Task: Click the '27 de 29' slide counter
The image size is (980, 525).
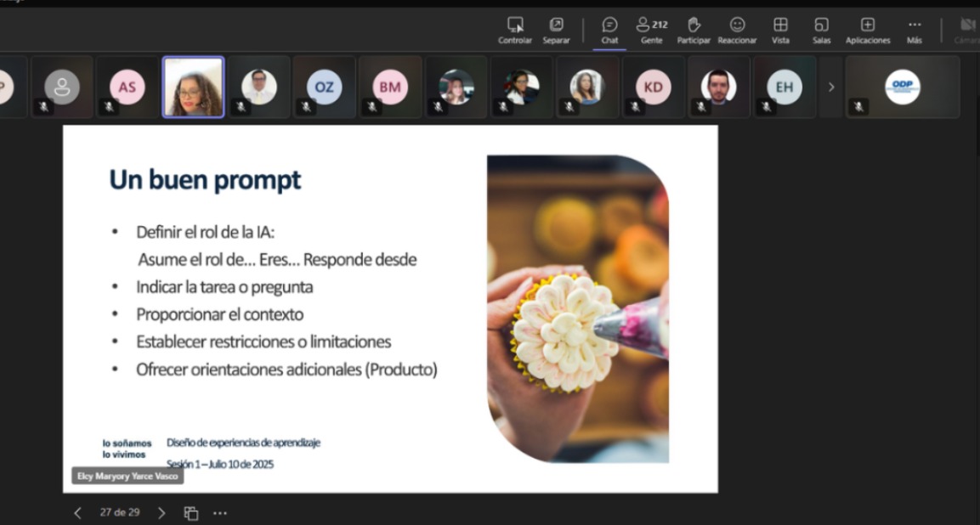Action: (119, 512)
